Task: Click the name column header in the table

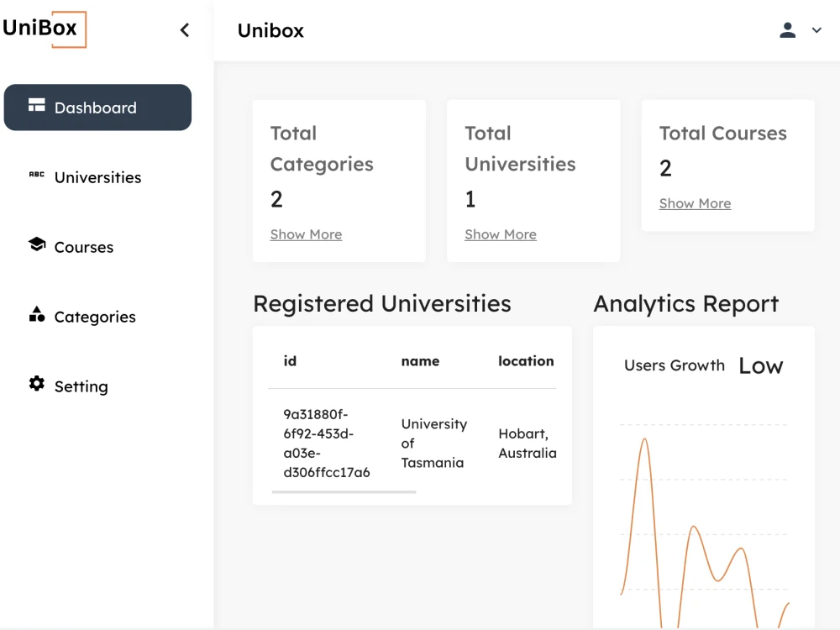Action: (420, 361)
